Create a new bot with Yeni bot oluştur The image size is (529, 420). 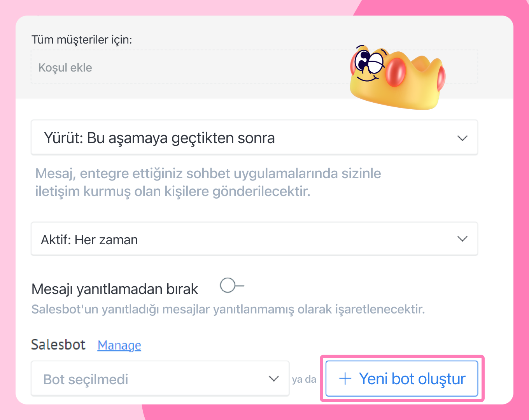click(x=402, y=378)
